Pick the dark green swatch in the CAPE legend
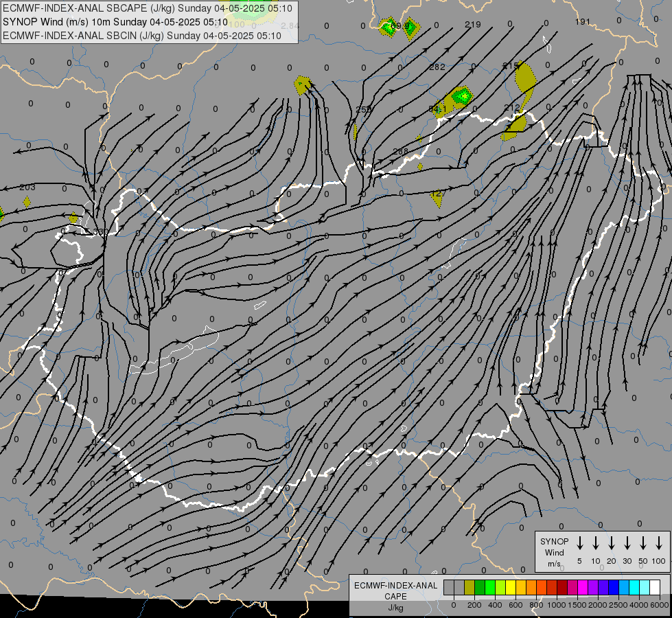 click(x=480, y=588)
